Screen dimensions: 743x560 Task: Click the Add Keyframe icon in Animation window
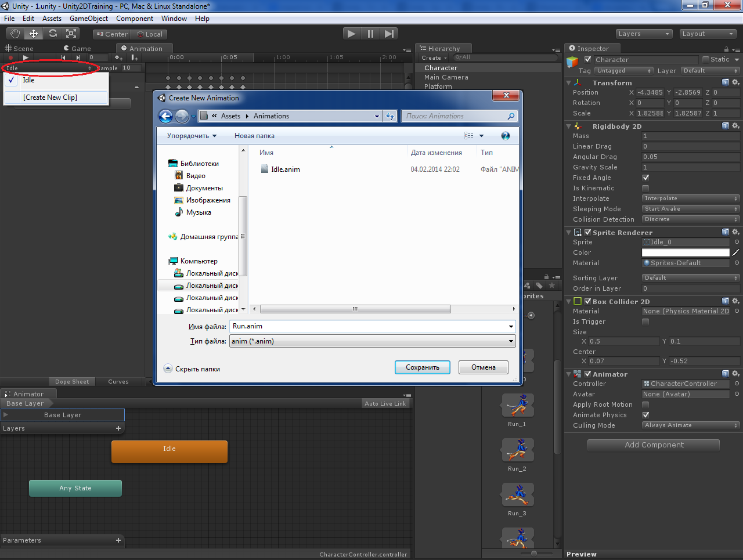(119, 57)
